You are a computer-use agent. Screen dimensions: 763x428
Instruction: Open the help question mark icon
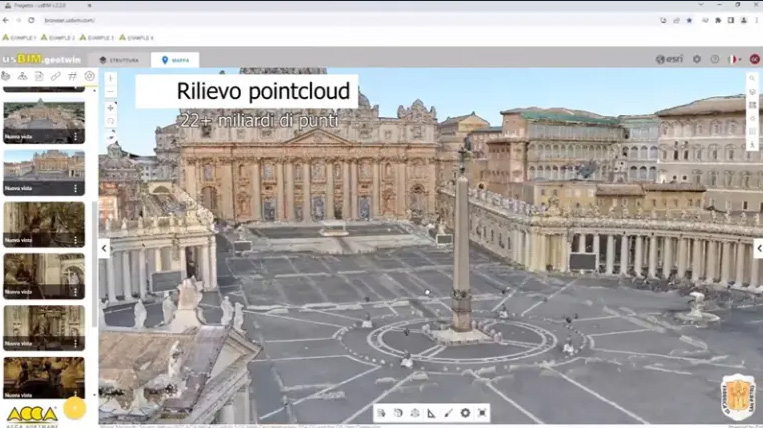coord(715,60)
